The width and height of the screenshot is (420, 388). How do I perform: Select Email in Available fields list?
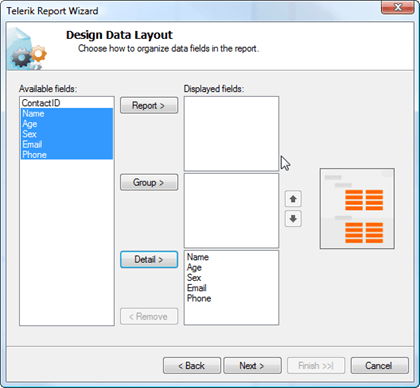(67, 144)
